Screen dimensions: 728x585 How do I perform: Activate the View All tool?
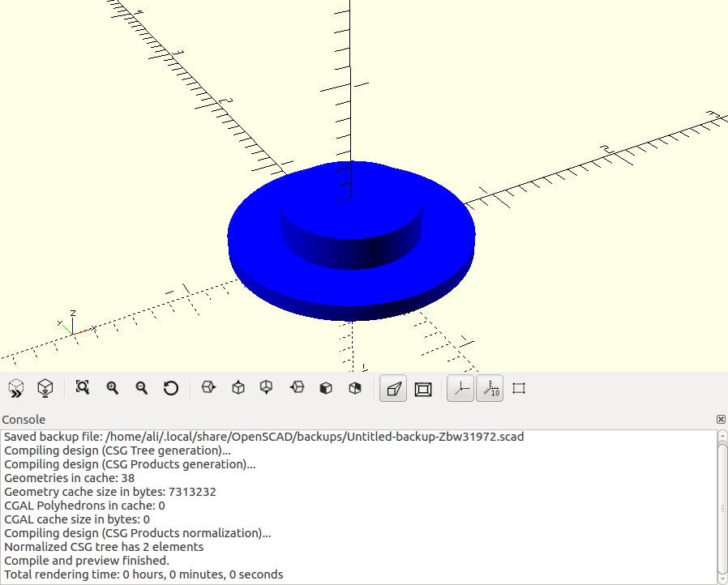[x=82, y=388]
